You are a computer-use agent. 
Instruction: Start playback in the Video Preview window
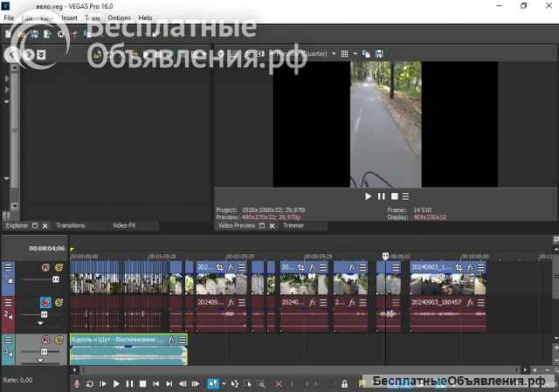[x=368, y=196]
